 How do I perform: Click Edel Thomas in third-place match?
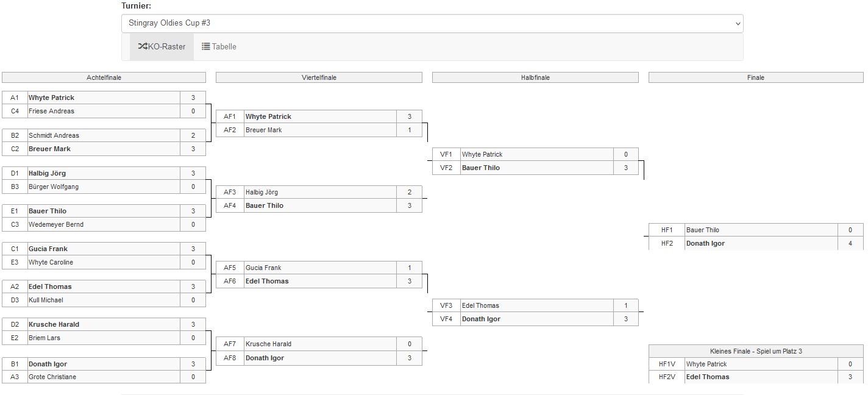pos(707,377)
